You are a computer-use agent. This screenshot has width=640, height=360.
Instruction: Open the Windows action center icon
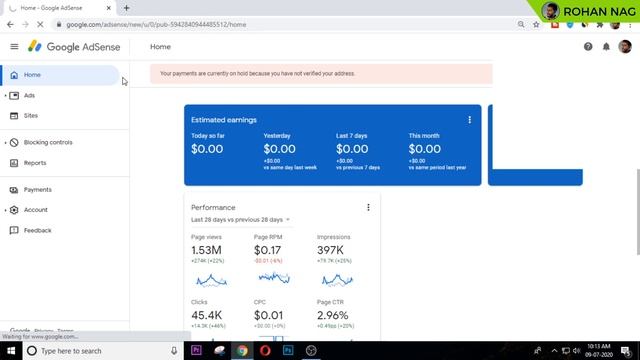[626, 351]
